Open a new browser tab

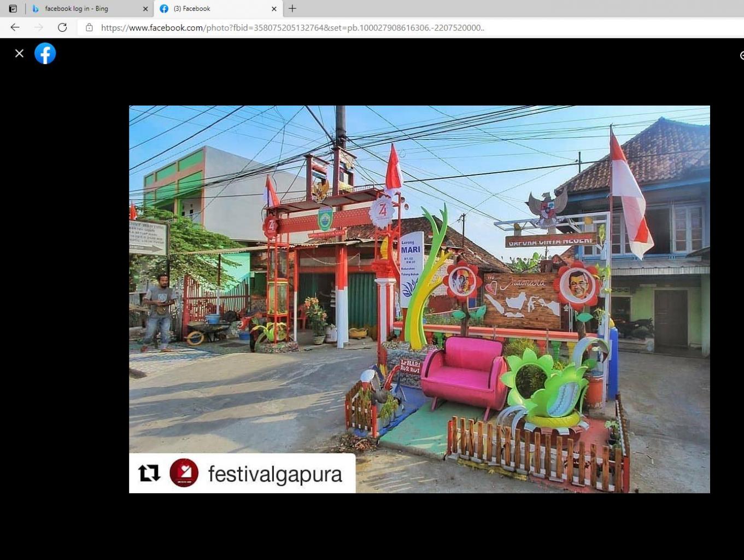tap(292, 9)
